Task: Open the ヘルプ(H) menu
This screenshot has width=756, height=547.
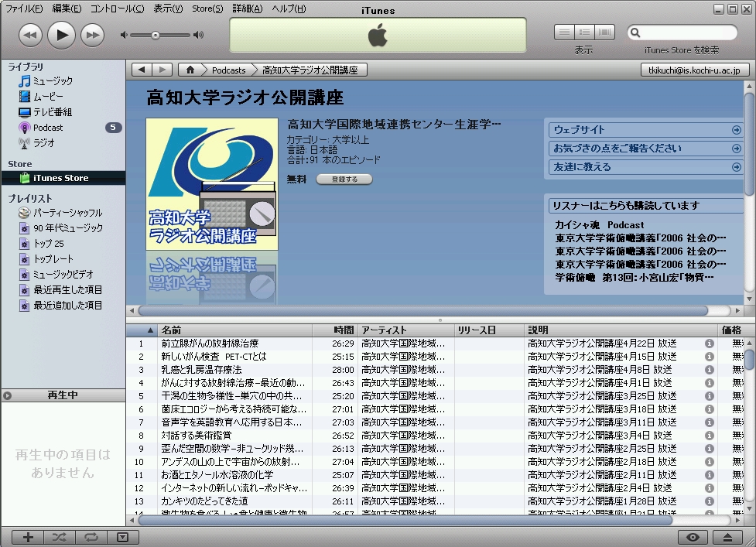Action: 289,9
